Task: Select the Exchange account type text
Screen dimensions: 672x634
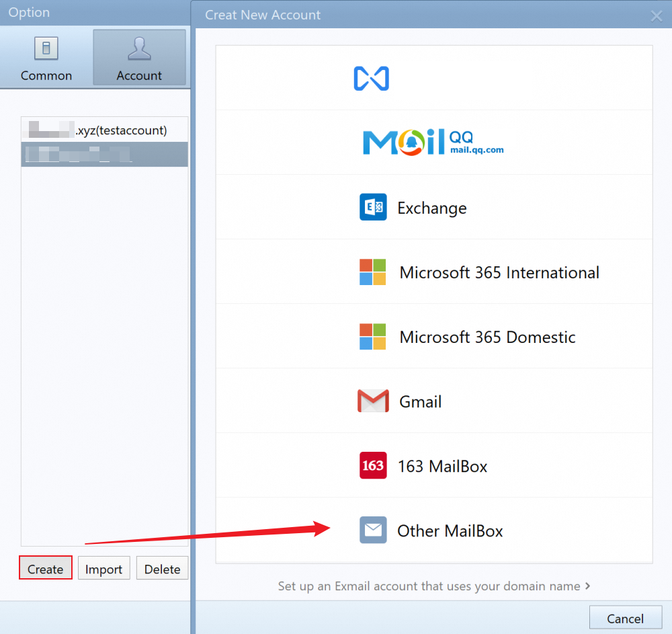Action: point(432,208)
